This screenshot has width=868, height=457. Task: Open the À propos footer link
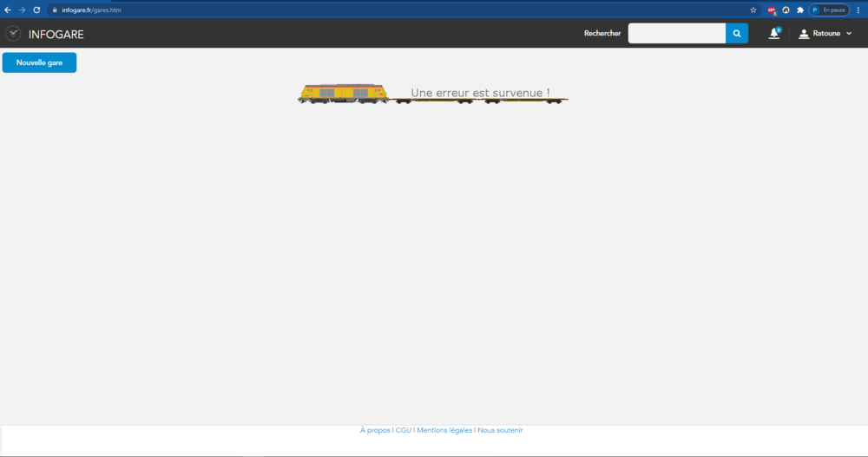point(375,430)
